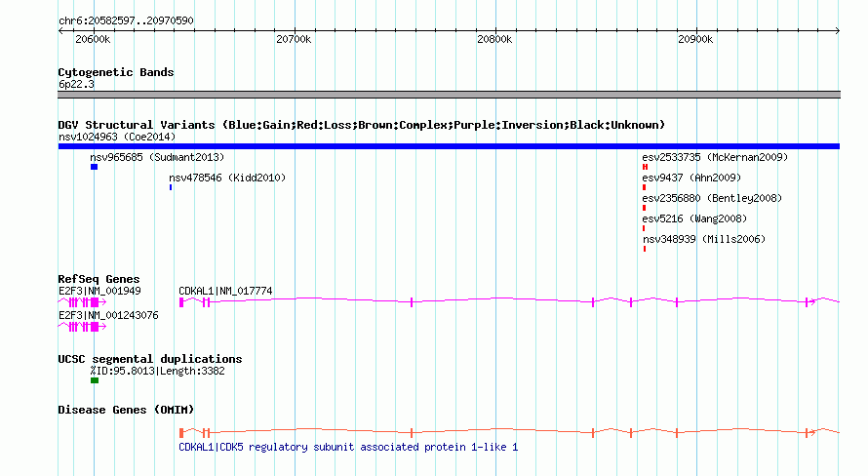Click the OMIM CDKAL1 first exon in orange
Image resolution: width=868 pixels, height=476 pixels.
[x=181, y=433]
